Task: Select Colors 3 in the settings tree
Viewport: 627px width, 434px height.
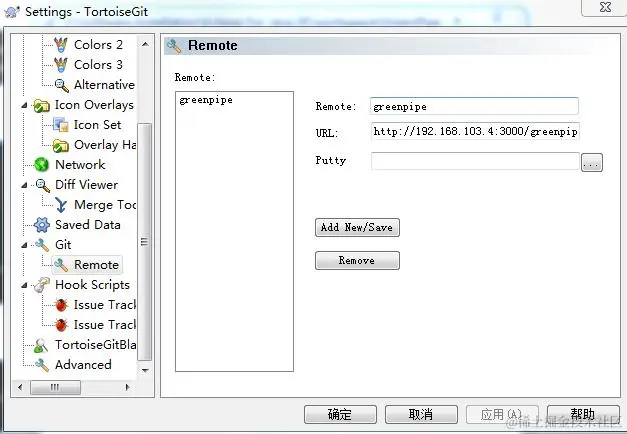Action: 98,65
